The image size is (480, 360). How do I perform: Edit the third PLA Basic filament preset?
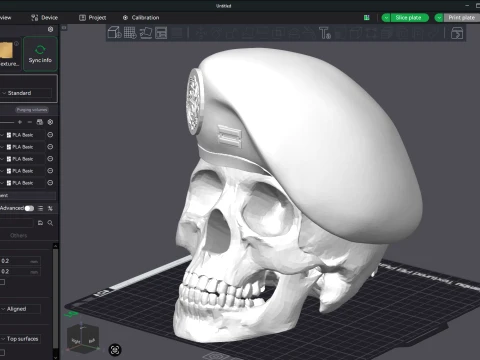coord(50,159)
